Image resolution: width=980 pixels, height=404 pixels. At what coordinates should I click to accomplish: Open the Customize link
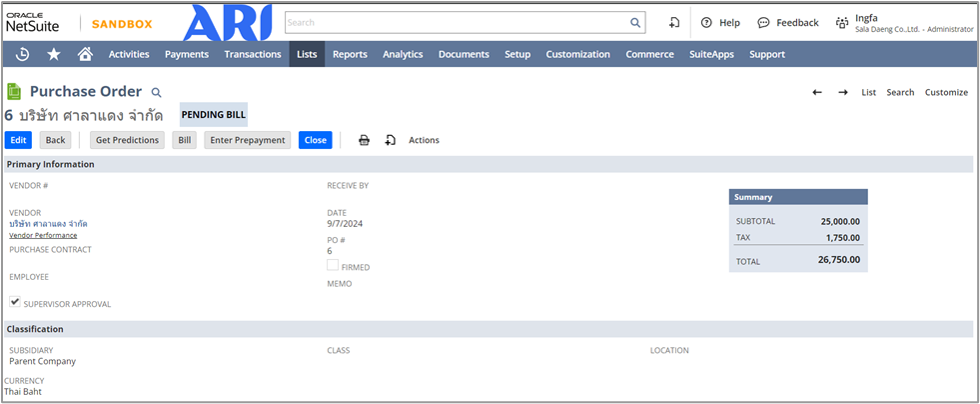pos(946,93)
